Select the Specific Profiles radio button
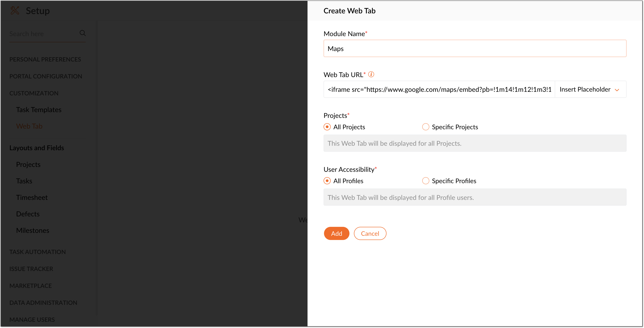This screenshot has width=644, height=328. point(426,181)
